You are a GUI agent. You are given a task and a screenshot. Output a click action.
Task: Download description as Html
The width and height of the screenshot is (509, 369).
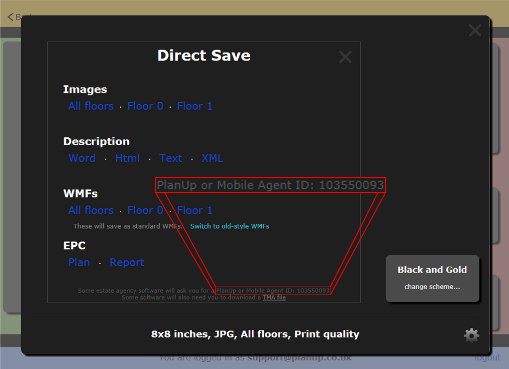(127, 158)
